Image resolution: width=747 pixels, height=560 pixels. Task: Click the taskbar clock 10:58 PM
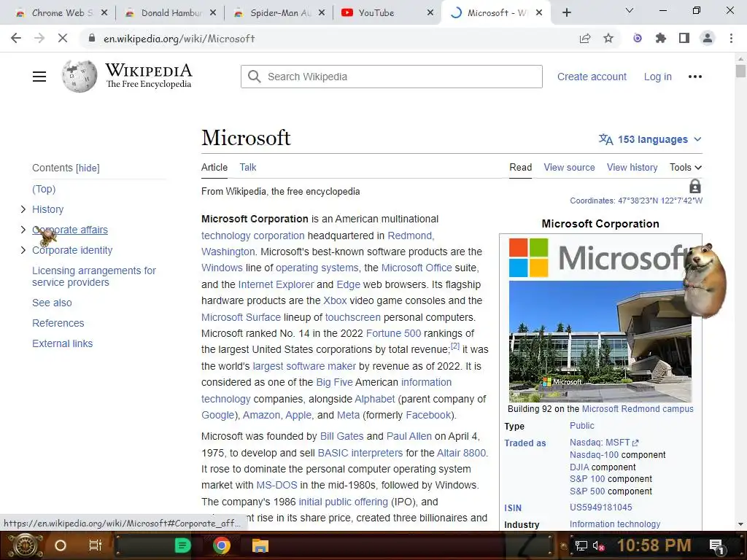coord(654,545)
